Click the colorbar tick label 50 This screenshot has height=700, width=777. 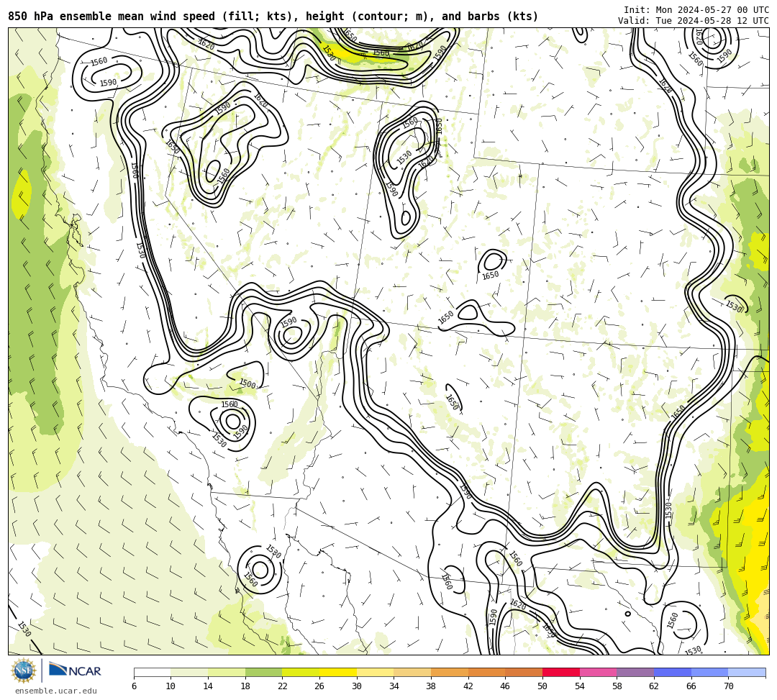542,686
